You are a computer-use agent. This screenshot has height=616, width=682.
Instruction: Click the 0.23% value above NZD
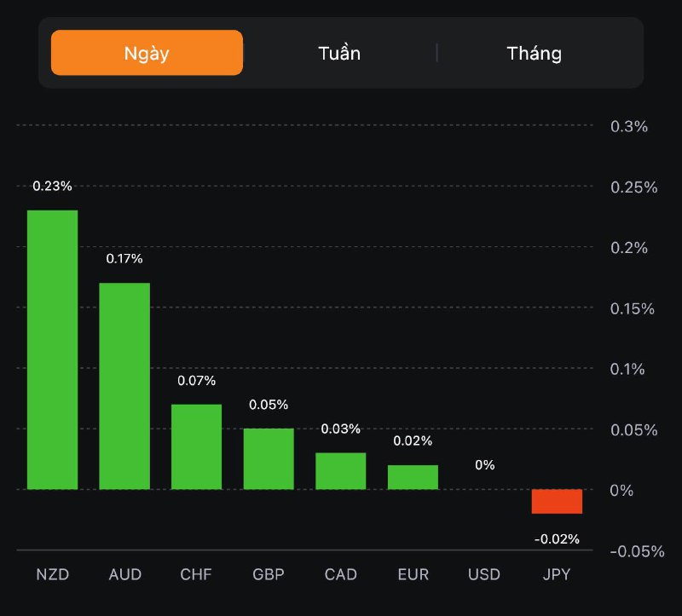(x=52, y=186)
